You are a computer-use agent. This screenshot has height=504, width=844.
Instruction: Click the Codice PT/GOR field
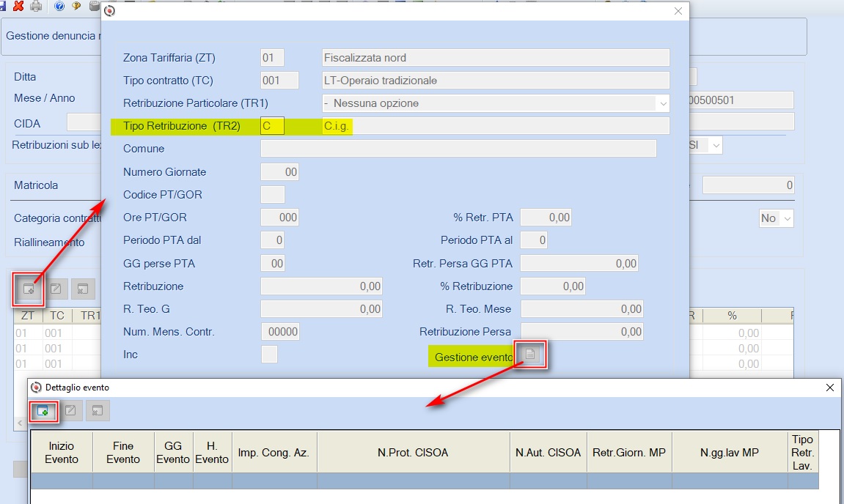click(x=272, y=195)
